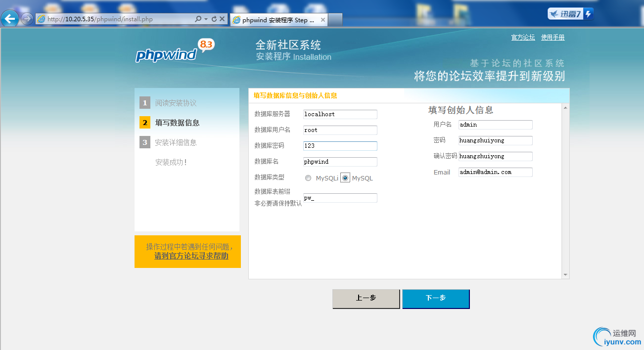Image resolution: width=644 pixels, height=350 pixels.
Task: Click the Email input field
Action: point(496,172)
